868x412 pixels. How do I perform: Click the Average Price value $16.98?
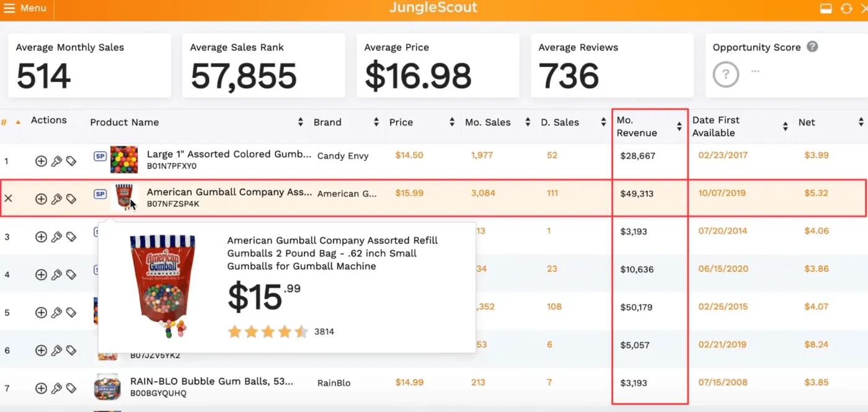[x=418, y=76]
